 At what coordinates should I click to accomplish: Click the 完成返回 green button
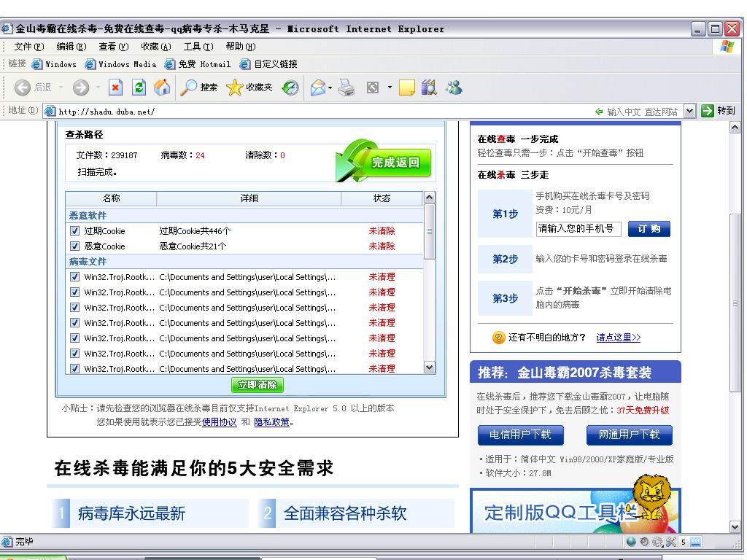(x=384, y=161)
